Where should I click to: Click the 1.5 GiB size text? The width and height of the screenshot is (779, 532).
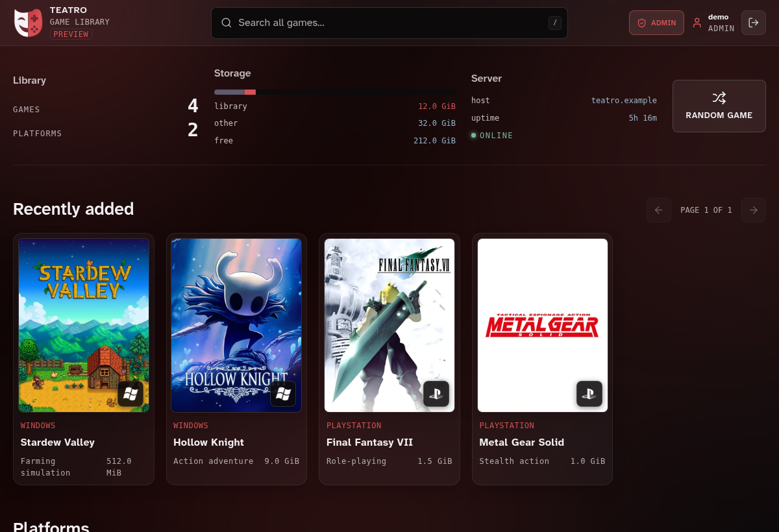tap(435, 461)
